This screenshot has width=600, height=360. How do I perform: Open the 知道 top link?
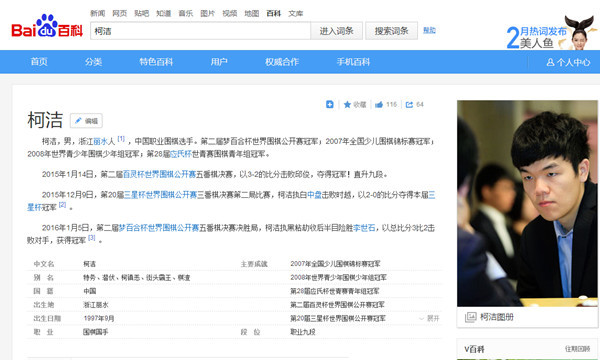163,13
